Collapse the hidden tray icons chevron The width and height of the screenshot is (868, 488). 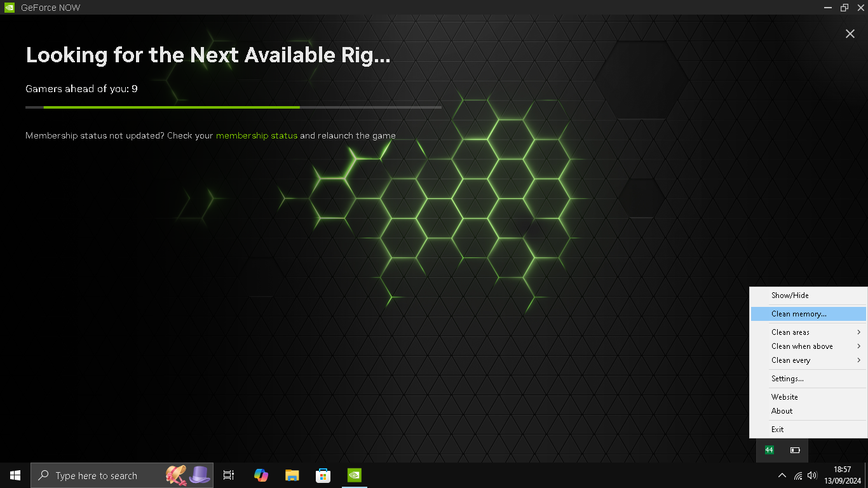tap(782, 475)
